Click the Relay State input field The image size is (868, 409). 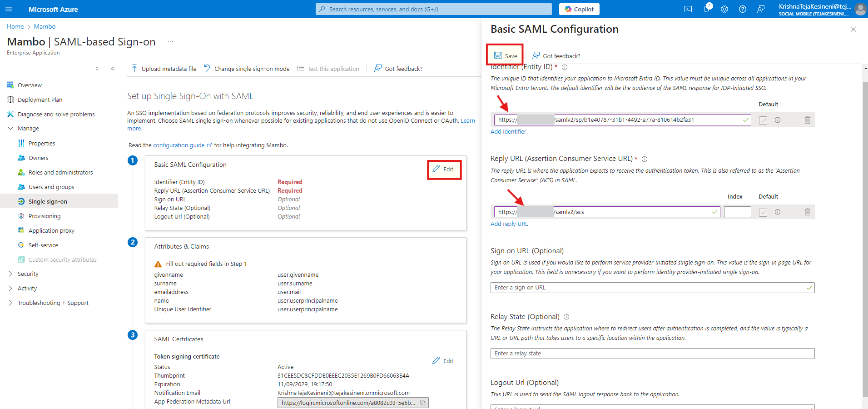652,354
